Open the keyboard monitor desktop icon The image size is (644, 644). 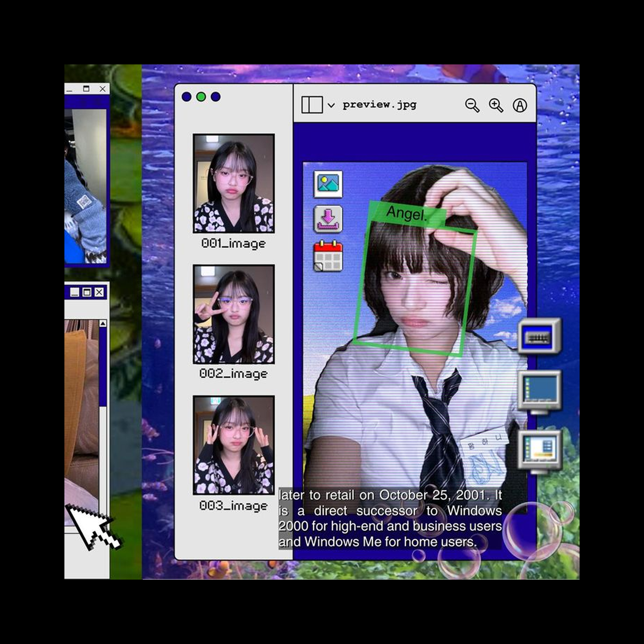(539, 336)
